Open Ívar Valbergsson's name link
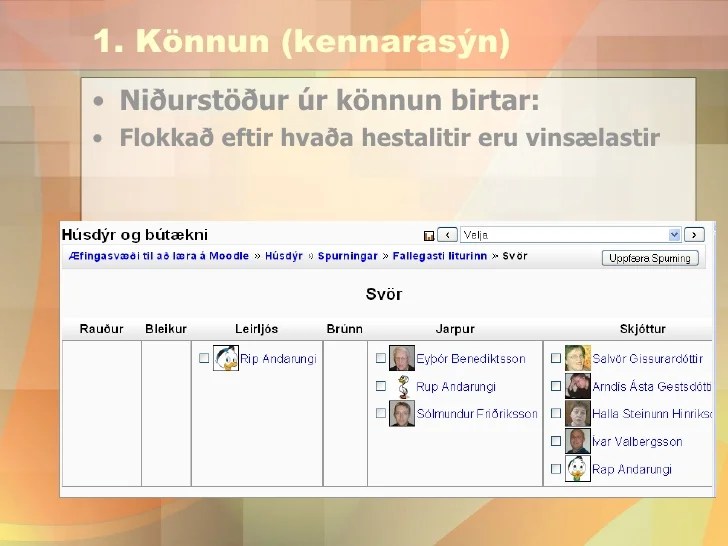The image size is (728, 546). point(637,442)
